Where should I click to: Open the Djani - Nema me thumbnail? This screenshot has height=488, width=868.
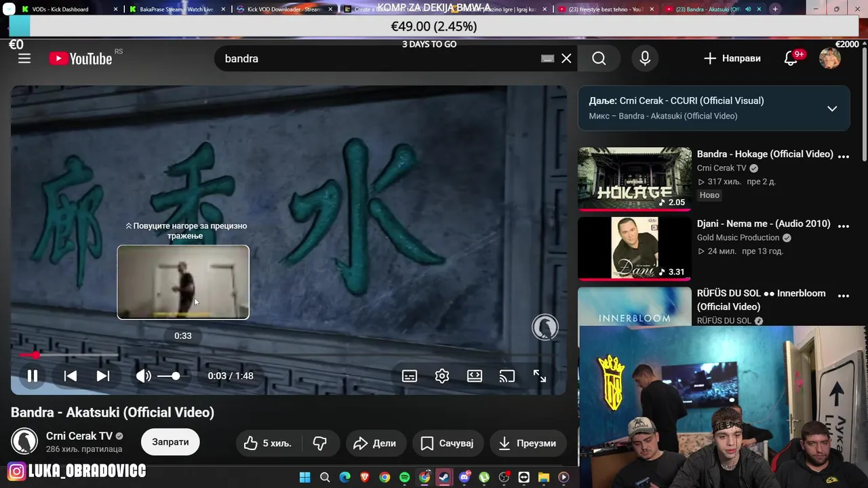[x=635, y=248]
